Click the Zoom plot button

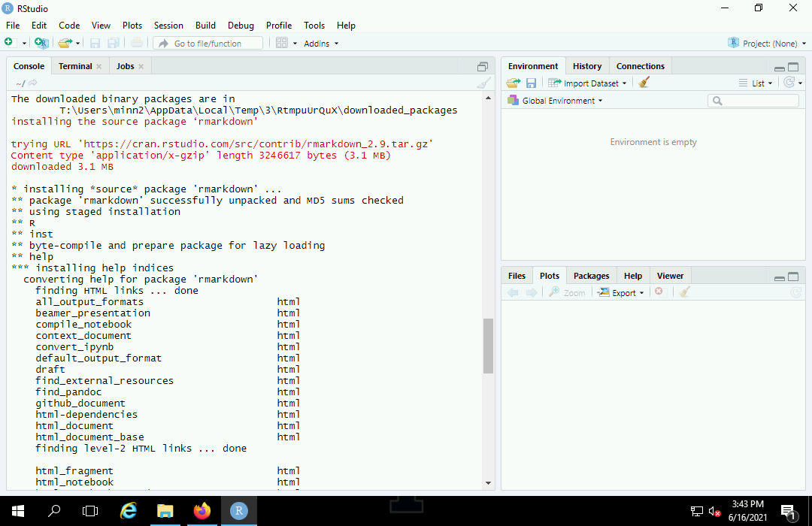pos(567,292)
